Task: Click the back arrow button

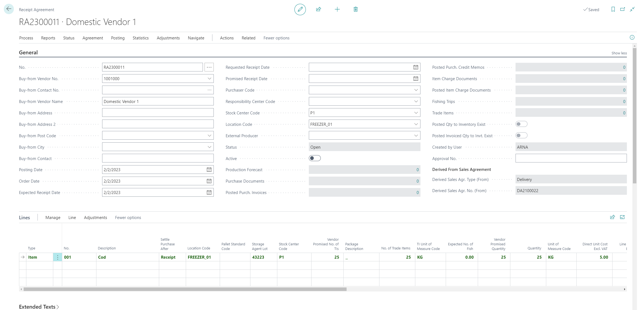Action: coord(9,9)
